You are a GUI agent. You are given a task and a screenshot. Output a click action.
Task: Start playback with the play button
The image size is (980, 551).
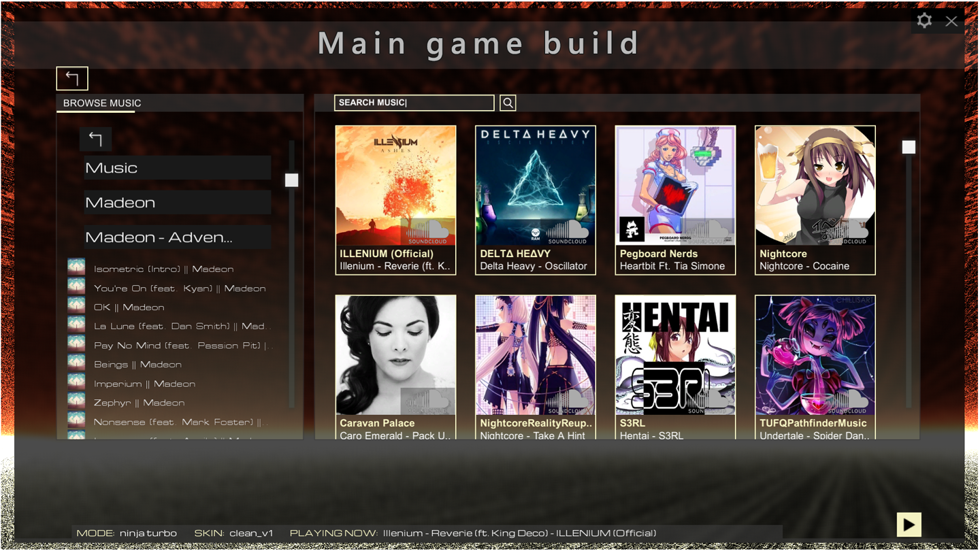tap(909, 524)
